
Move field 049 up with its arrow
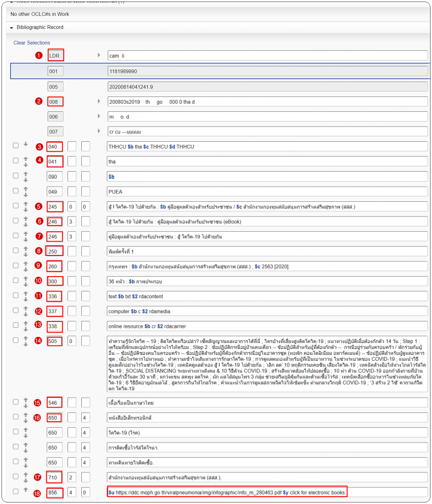pyautogui.click(x=26, y=189)
